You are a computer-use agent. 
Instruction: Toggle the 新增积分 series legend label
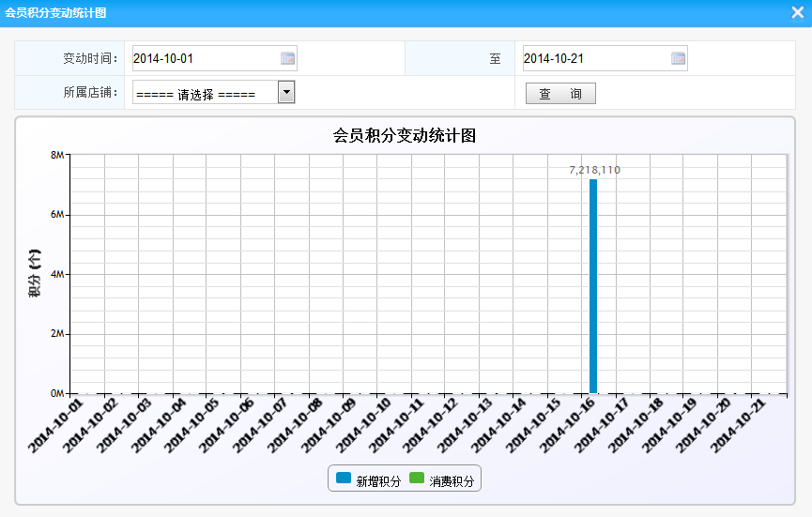click(377, 481)
